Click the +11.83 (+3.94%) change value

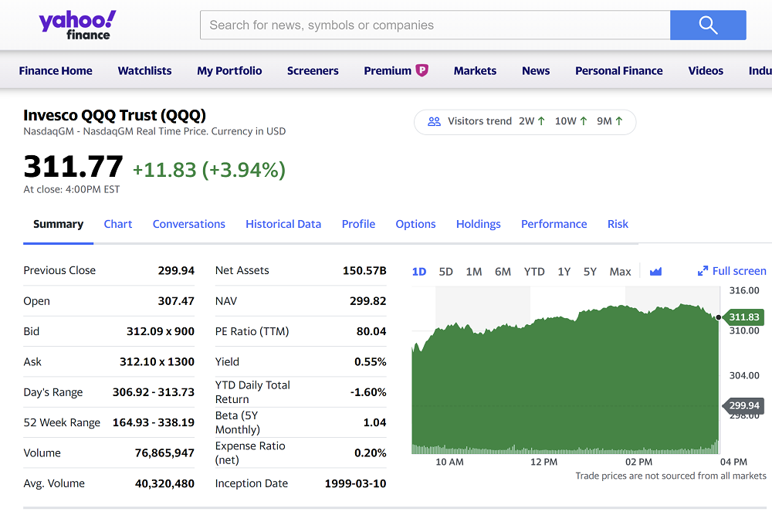point(208,170)
